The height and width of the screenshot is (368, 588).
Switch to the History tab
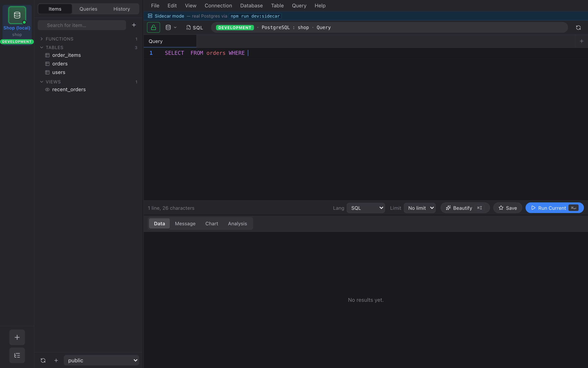point(121,9)
